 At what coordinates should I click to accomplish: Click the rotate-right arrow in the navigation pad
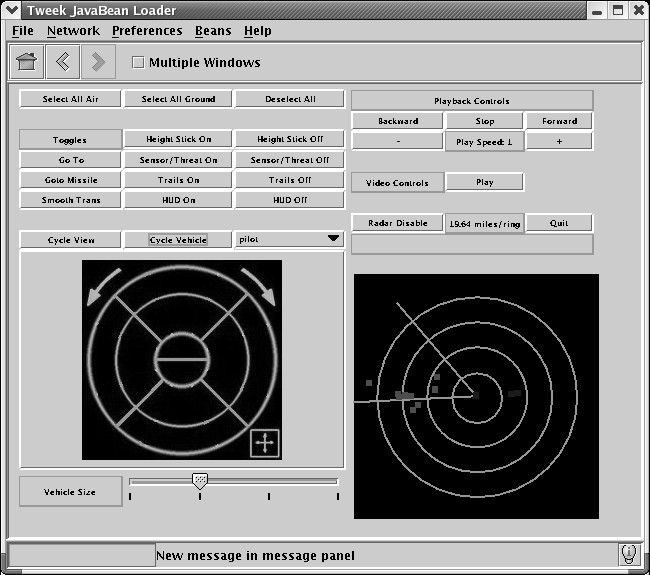coord(259,287)
